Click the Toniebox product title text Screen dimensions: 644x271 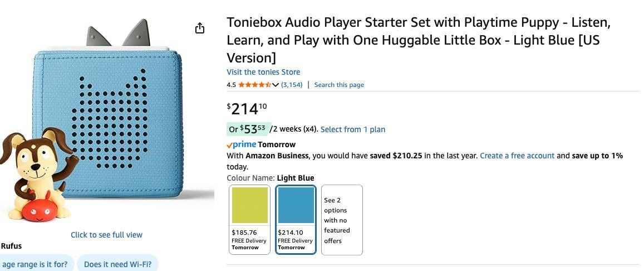[419, 40]
